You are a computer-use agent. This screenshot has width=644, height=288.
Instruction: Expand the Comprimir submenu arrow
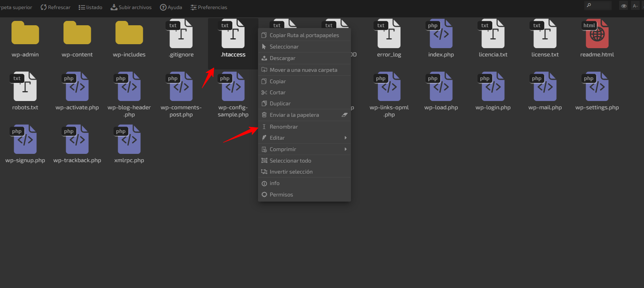345,149
